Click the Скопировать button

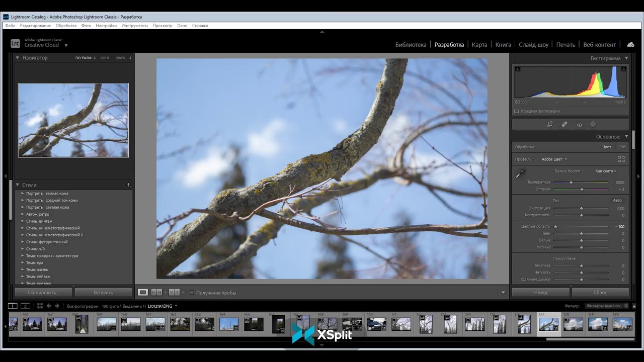coord(43,292)
